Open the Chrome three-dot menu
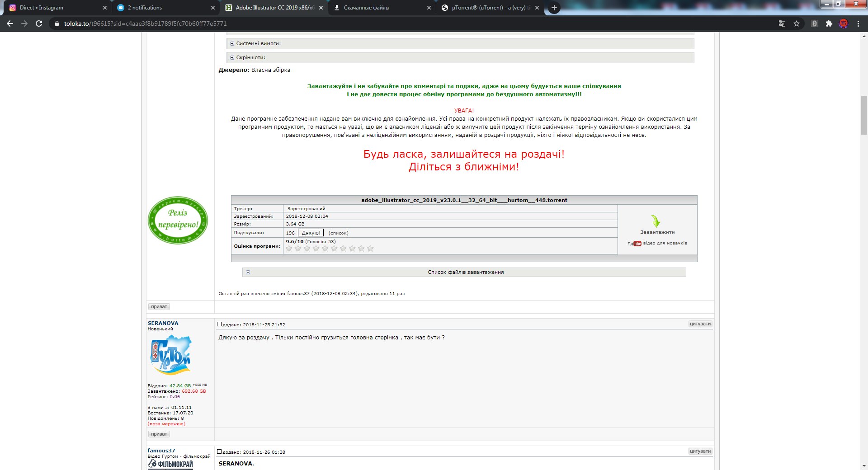 (x=858, y=23)
